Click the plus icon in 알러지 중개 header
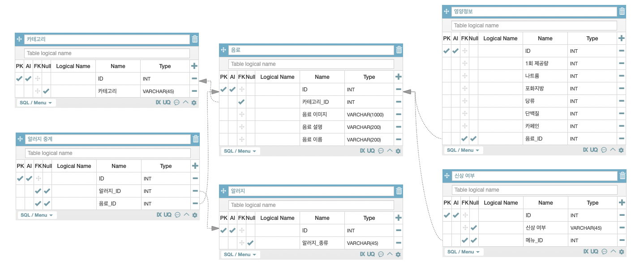 coord(195,166)
